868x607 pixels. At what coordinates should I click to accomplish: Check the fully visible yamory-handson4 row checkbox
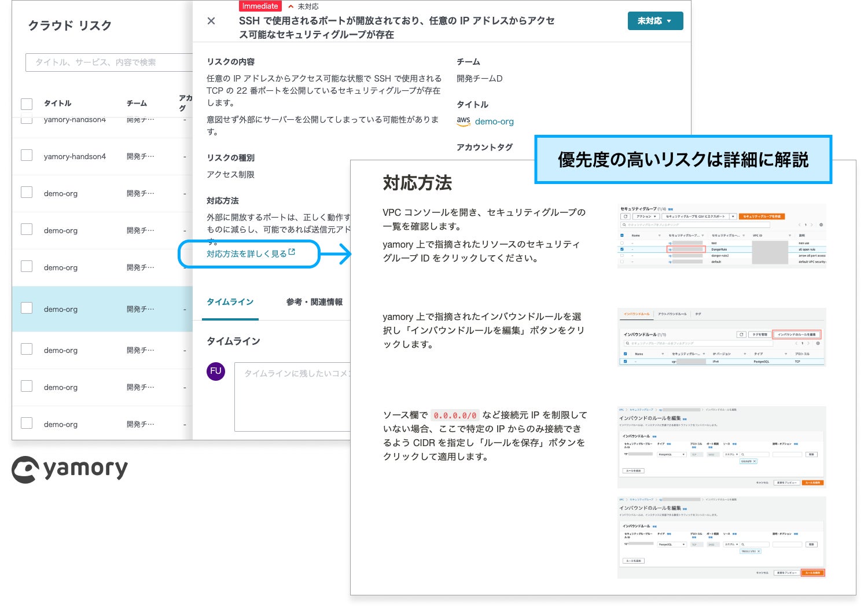point(27,155)
